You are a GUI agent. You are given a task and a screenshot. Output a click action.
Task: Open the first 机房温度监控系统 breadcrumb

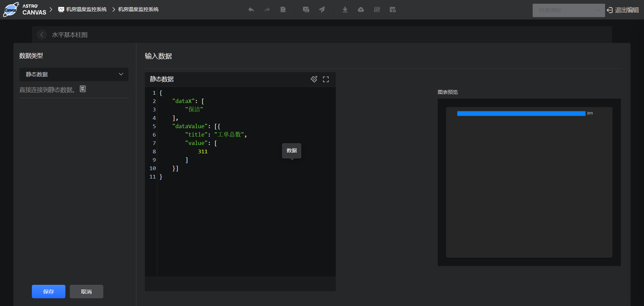86,9
